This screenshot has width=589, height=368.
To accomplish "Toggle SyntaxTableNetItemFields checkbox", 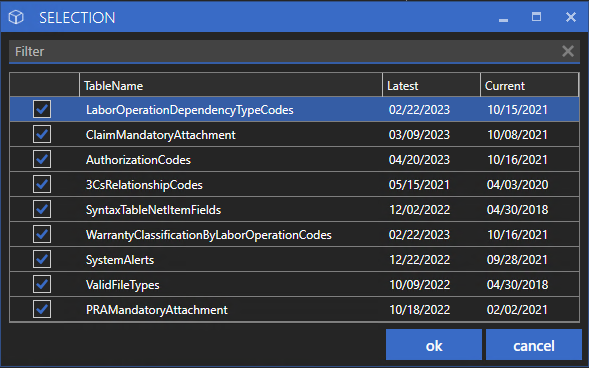I will [x=42, y=209].
